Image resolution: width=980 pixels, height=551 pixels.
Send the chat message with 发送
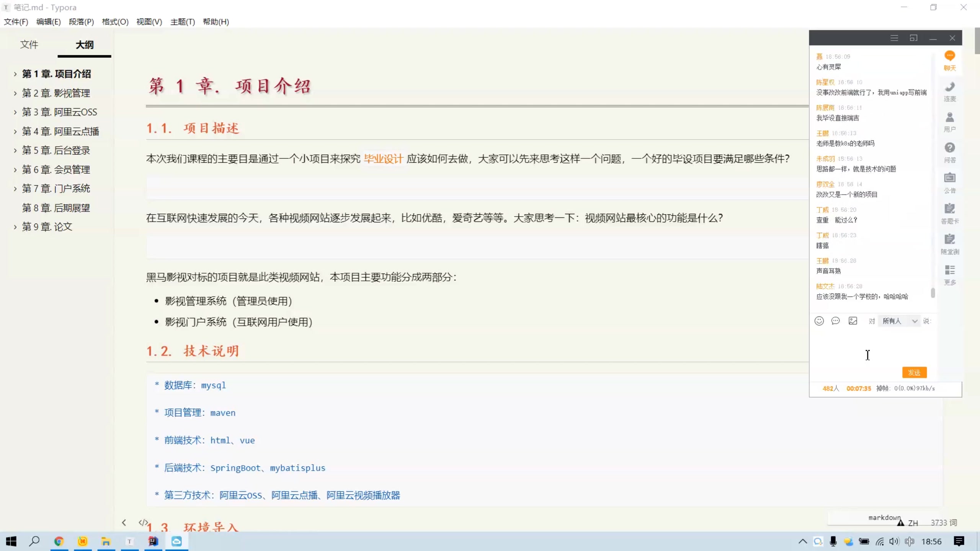914,372
